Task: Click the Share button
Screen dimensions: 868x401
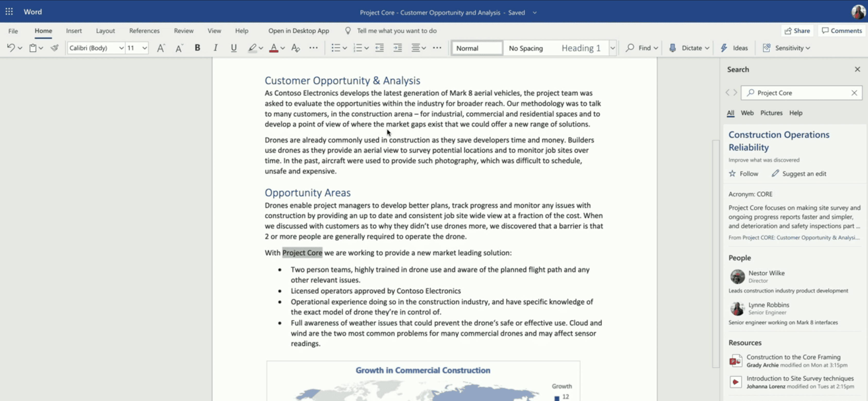Action: coord(797,31)
